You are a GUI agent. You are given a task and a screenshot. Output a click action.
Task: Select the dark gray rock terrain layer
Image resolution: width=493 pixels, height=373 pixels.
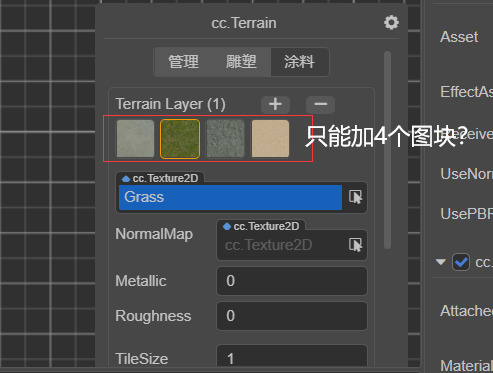click(225, 138)
